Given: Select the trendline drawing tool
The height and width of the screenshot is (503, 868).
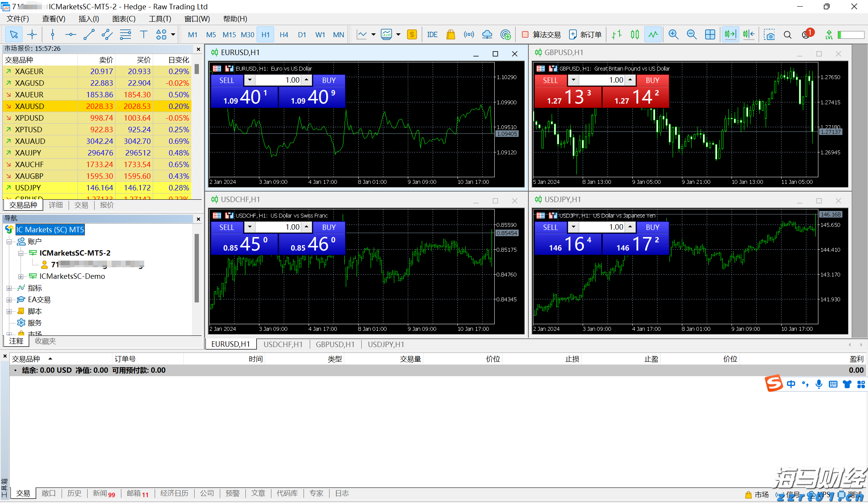Looking at the screenshot, I should tap(89, 35).
